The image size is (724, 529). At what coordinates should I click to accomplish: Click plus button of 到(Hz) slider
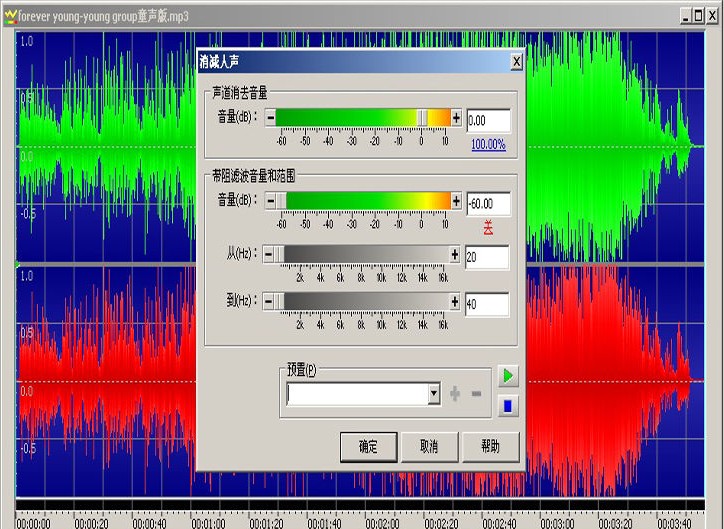455,302
